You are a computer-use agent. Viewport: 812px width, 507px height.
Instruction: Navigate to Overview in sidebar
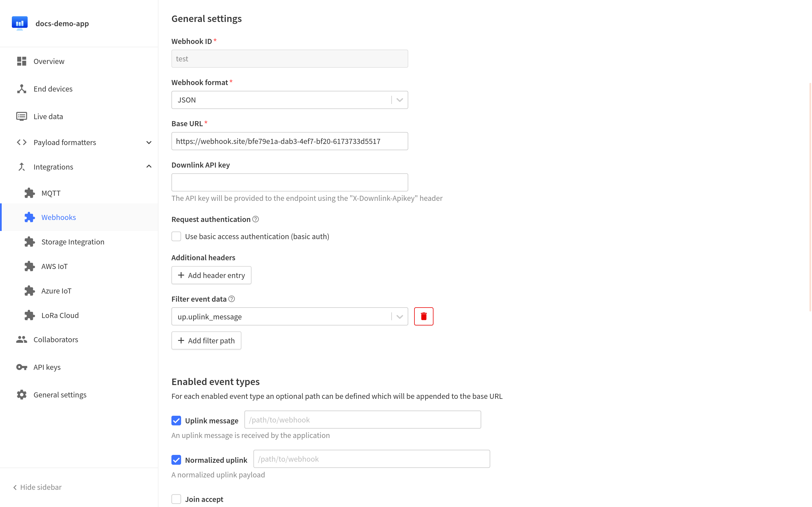pos(49,61)
